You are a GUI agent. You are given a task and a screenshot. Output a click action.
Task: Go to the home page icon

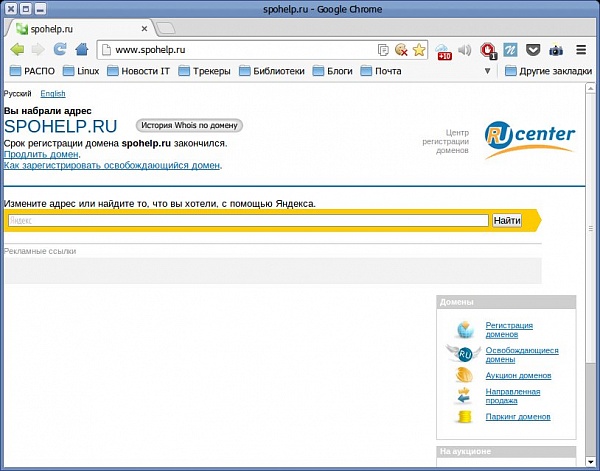[x=82, y=49]
